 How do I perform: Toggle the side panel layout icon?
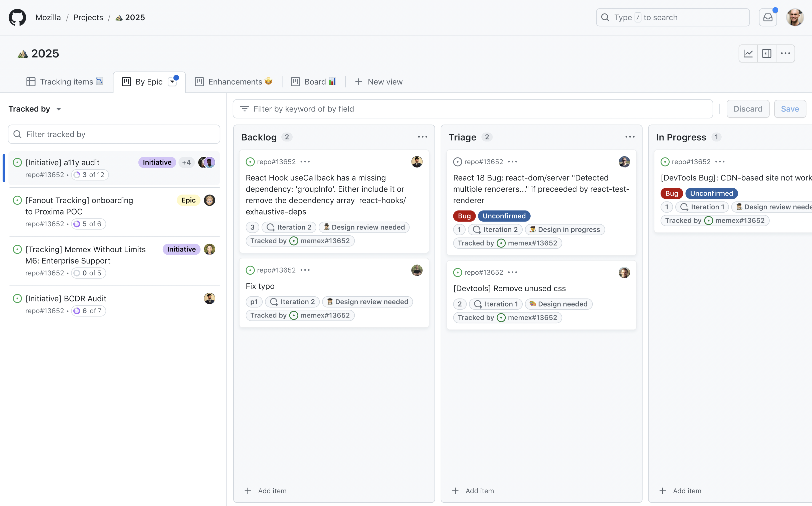coord(766,53)
